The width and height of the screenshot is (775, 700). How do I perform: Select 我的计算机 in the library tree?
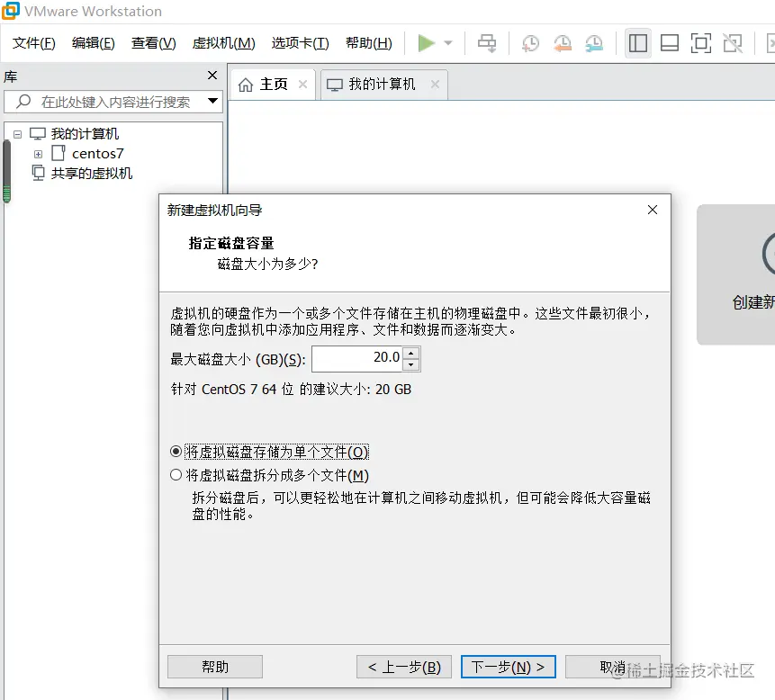85,134
